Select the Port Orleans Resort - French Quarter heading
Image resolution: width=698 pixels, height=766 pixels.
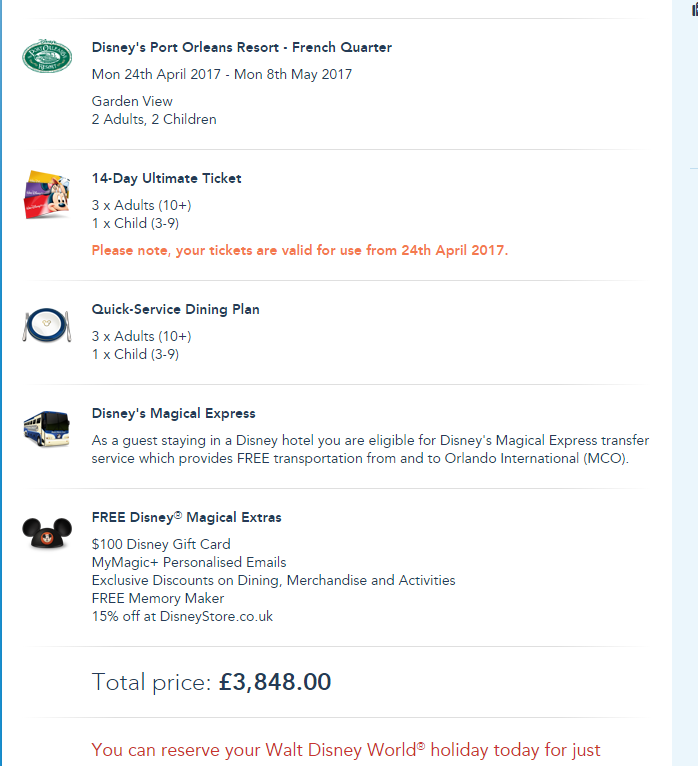[241, 47]
